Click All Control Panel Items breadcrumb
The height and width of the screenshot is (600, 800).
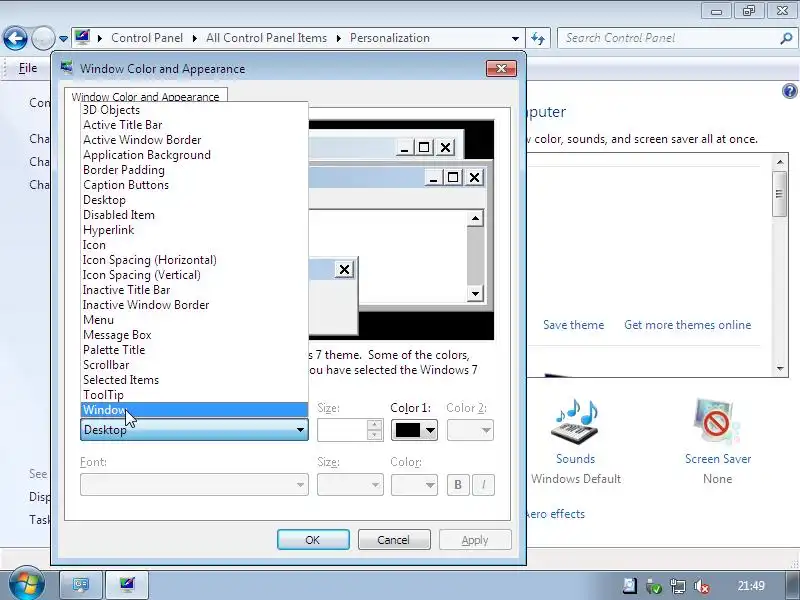point(266,38)
